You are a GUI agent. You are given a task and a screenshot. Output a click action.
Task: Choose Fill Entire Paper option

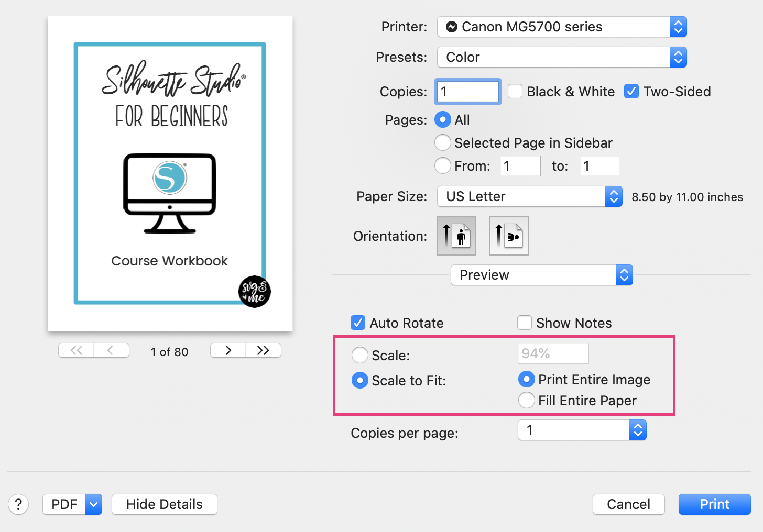(527, 400)
